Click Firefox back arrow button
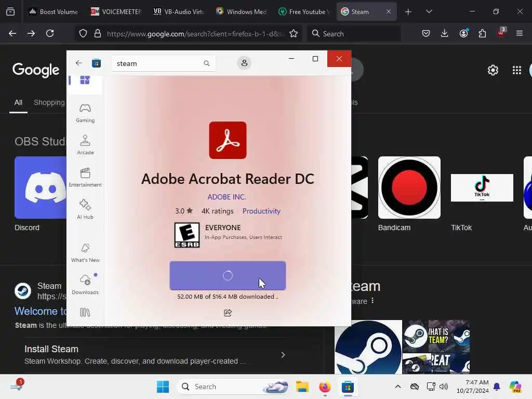532x399 pixels. click(12, 33)
